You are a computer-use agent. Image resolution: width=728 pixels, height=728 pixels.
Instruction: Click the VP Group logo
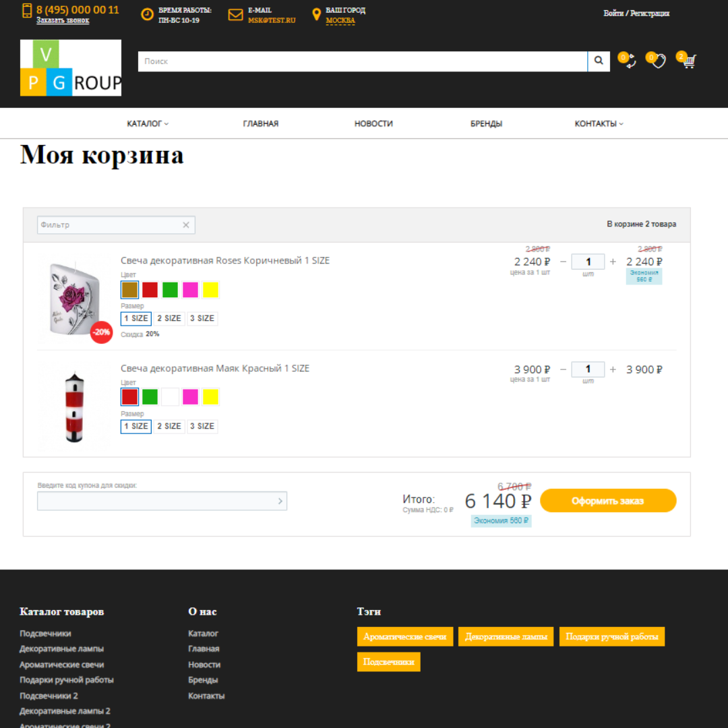[x=71, y=67]
